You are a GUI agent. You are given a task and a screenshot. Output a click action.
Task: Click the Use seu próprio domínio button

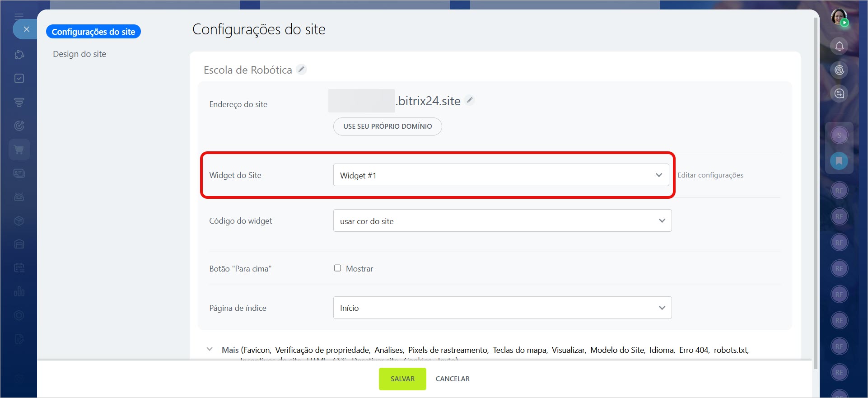coord(387,126)
